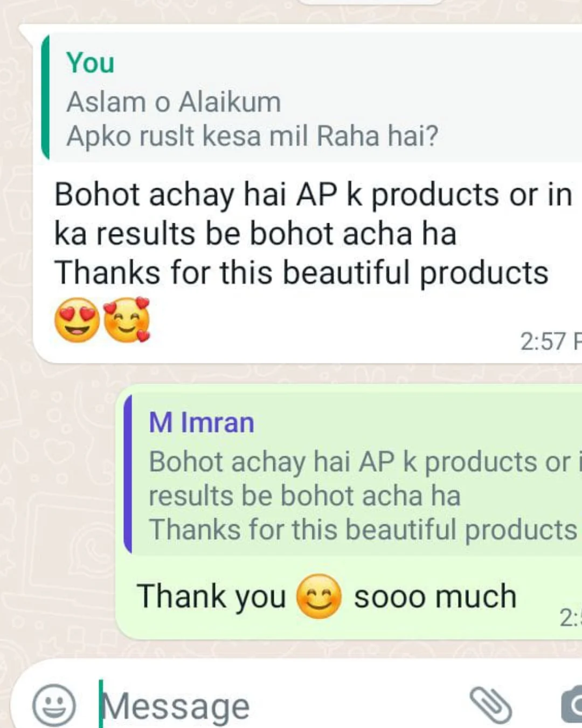
Task: Tap the smiling face with hearts emoji
Action: tap(127, 320)
